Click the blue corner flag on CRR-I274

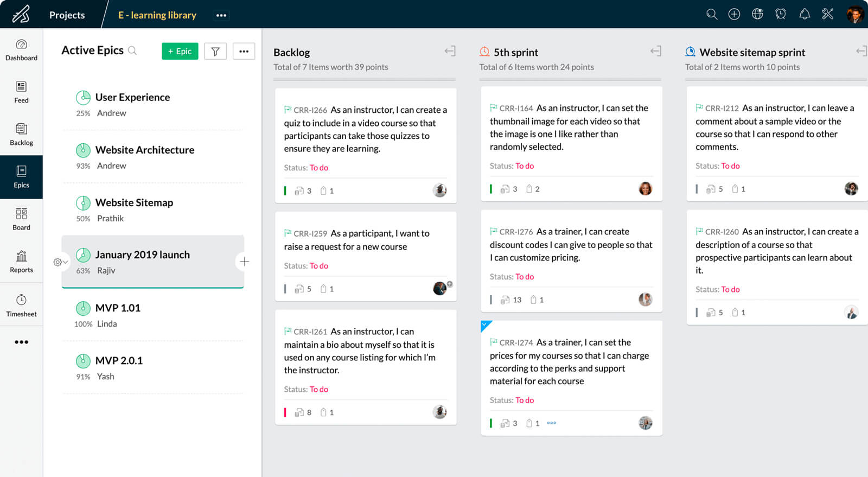[x=486, y=325]
